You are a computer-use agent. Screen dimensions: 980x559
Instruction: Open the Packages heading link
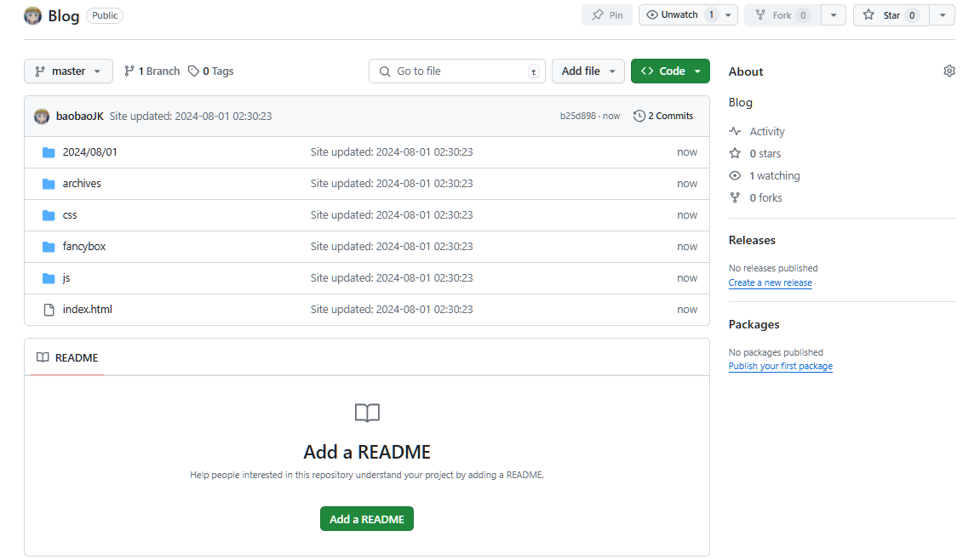pyautogui.click(x=754, y=324)
